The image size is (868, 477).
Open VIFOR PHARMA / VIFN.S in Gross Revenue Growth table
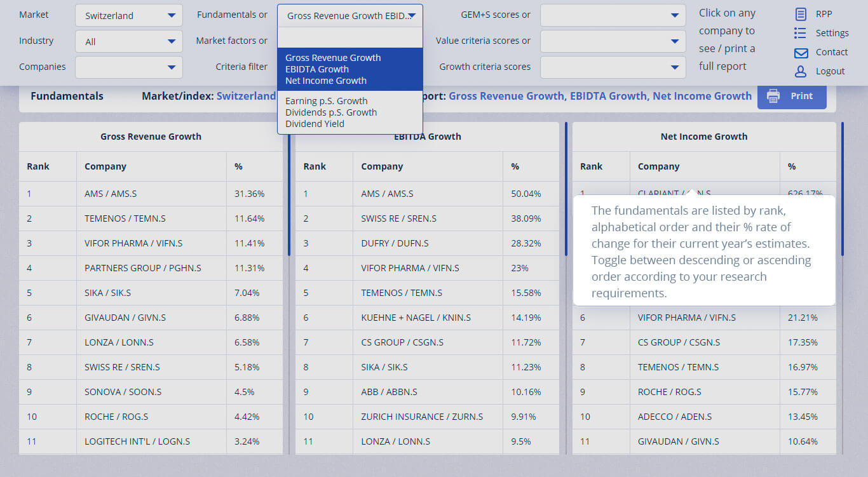click(x=133, y=243)
